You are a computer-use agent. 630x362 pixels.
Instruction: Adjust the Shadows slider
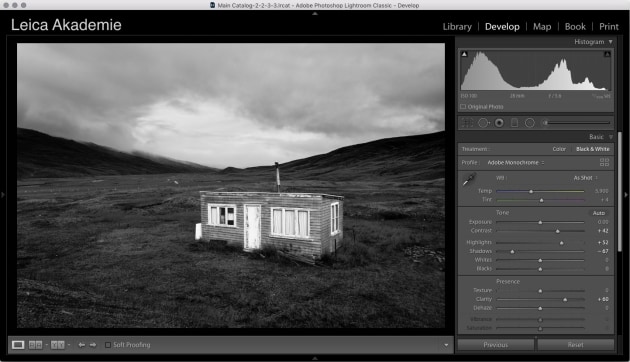512,252
